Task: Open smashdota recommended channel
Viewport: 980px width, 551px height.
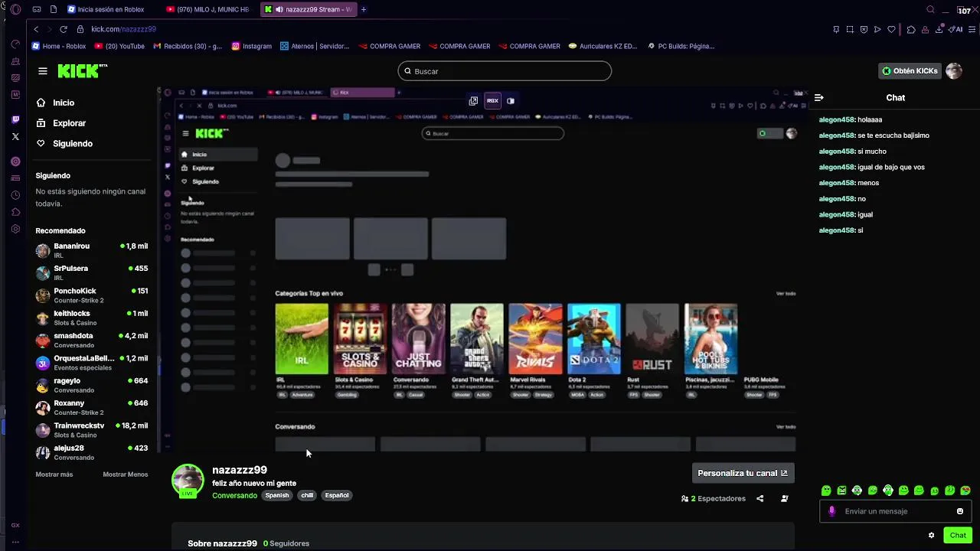Action: (92, 340)
